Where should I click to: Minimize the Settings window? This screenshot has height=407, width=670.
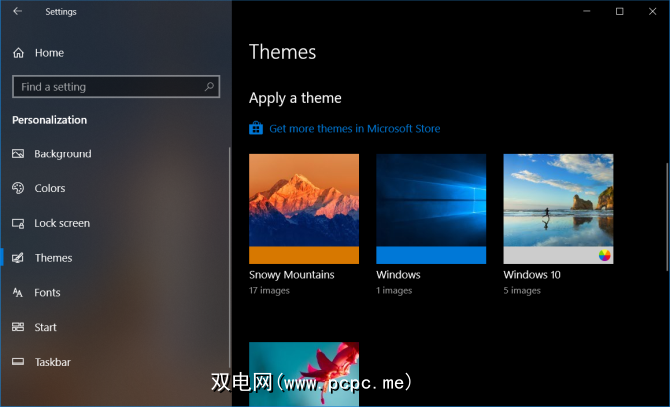point(587,11)
